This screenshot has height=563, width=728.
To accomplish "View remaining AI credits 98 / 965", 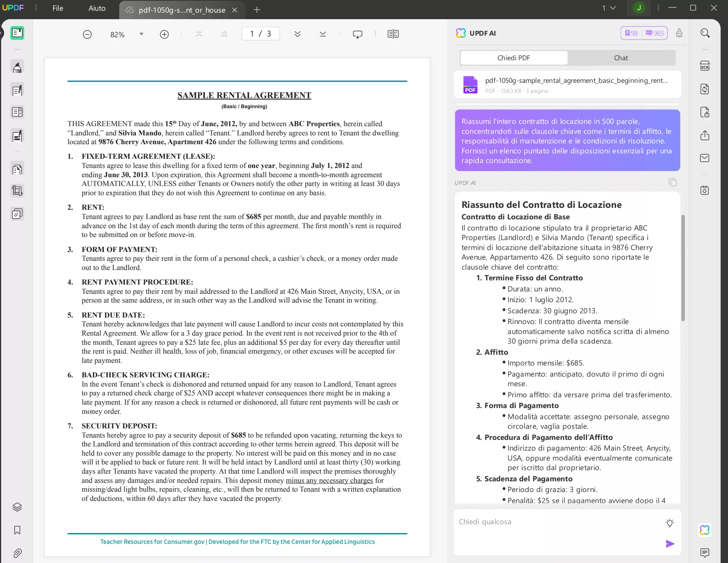I will [x=644, y=33].
